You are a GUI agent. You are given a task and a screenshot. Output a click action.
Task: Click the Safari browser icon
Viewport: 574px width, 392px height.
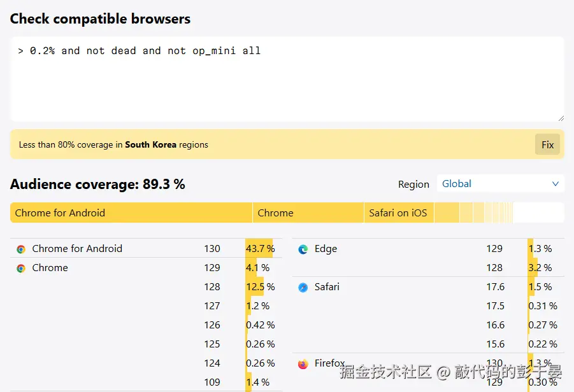click(303, 288)
